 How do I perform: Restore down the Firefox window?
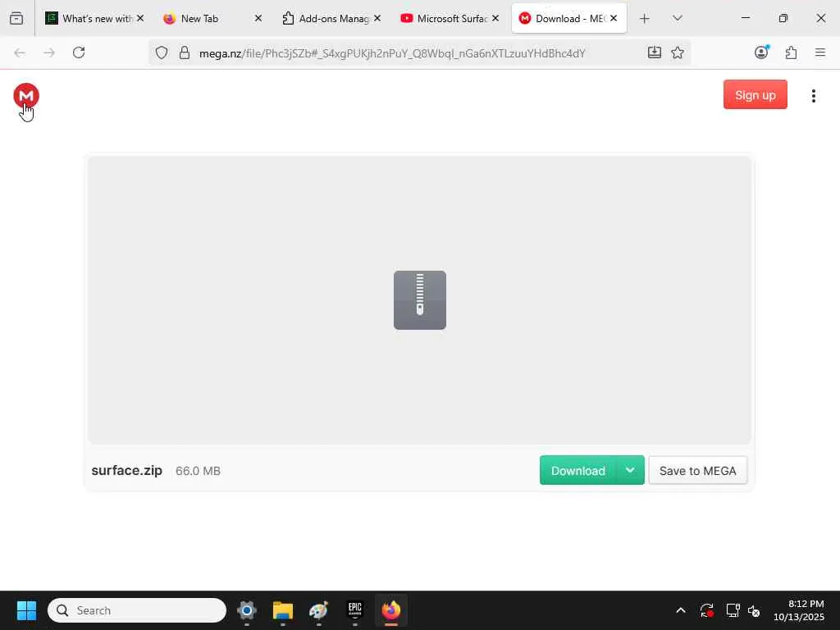point(783,18)
